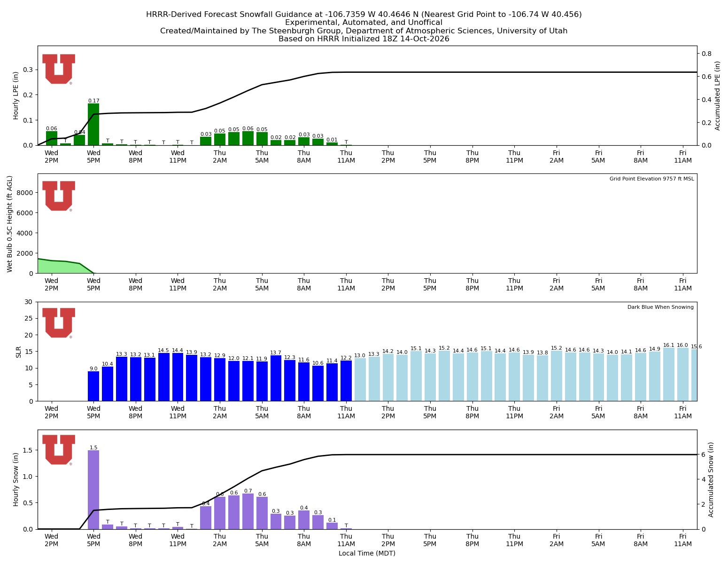Click the "0.01" value label in the LPE panel
This screenshot has width=728, height=564.
point(332,140)
